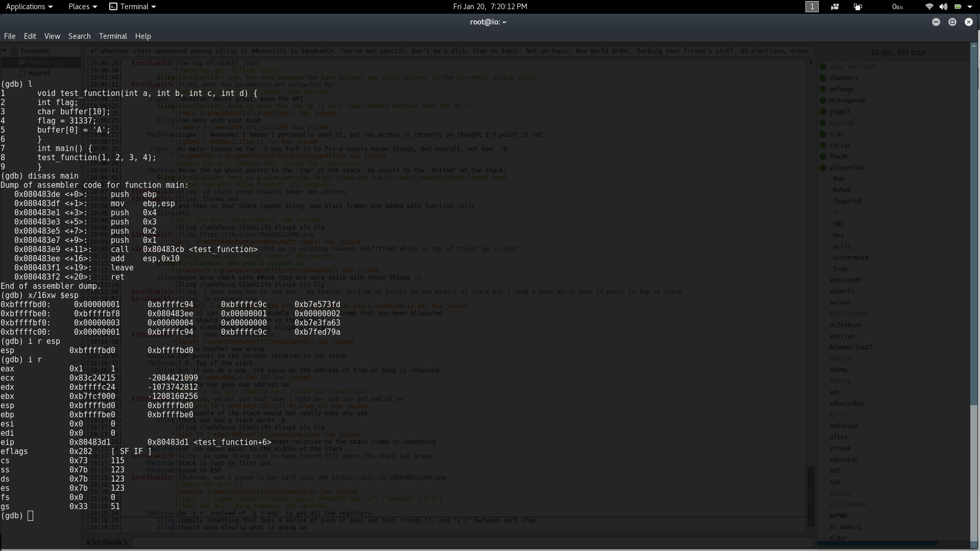Select user _ChauffeR in user list
The image size is (980, 551).
click(x=846, y=202)
